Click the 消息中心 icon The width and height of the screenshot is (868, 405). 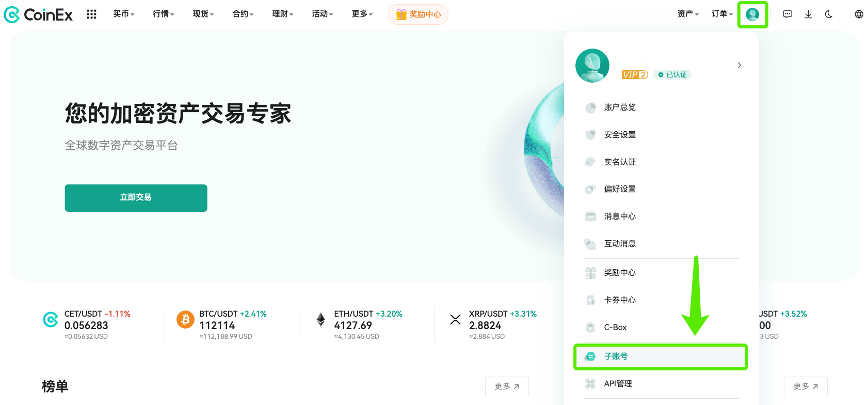590,216
